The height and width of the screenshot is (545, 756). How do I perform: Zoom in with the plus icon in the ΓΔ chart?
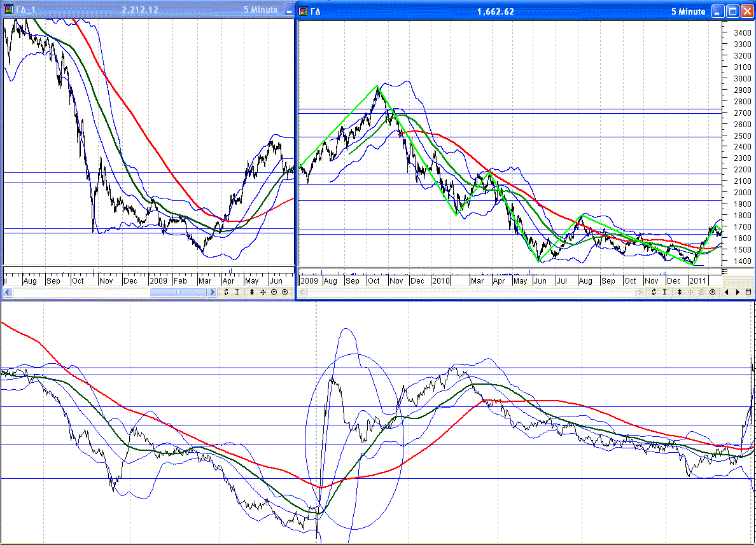tap(712, 292)
